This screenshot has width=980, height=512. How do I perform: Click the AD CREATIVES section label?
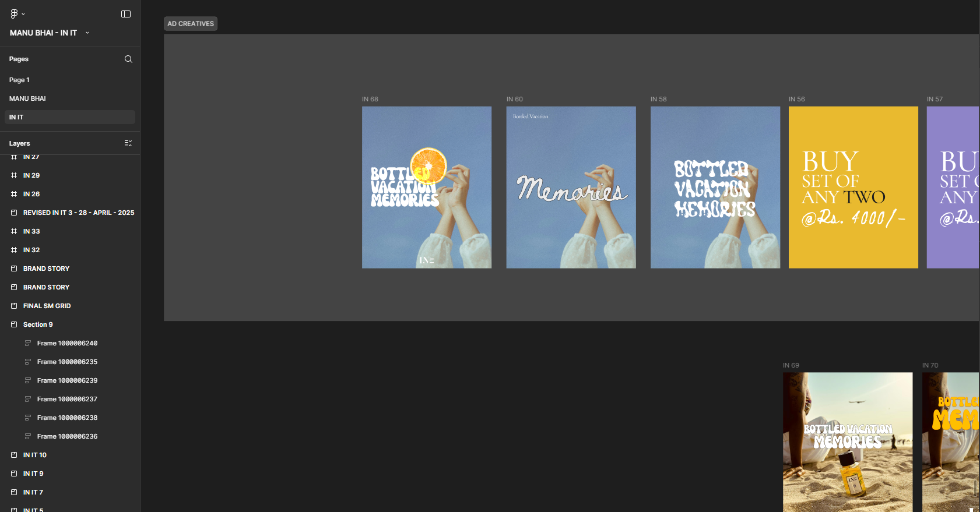(191, 24)
